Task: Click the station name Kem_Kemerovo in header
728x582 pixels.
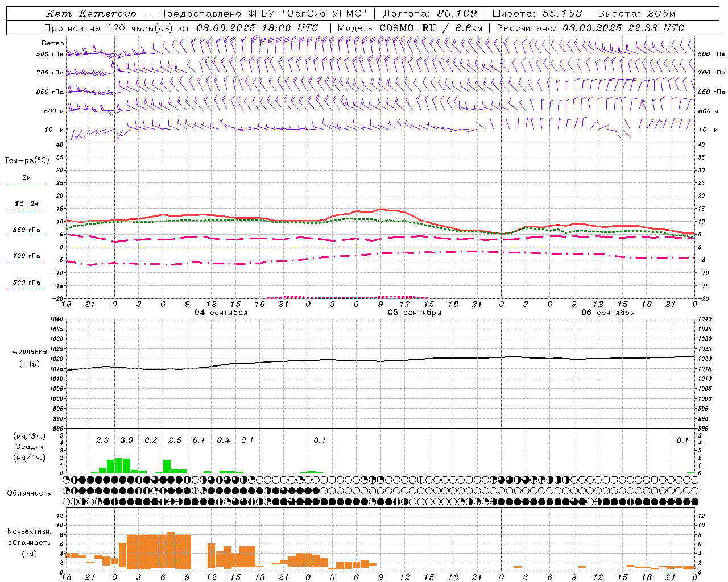Action: point(91,14)
